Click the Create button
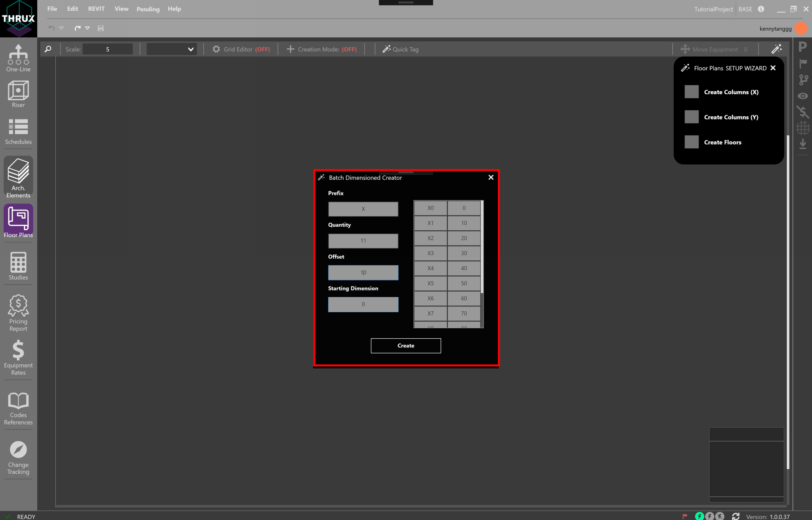This screenshot has height=520, width=812. coord(405,345)
